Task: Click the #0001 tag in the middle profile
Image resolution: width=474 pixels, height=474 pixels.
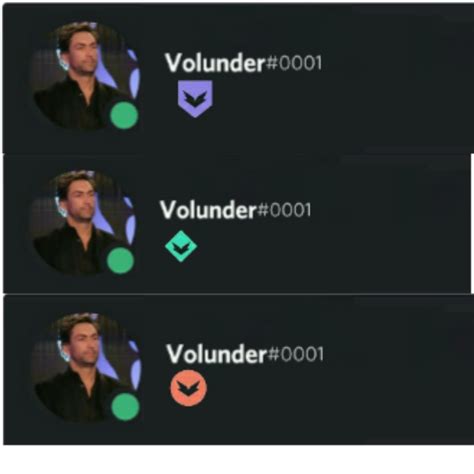Action: (x=284, y=210)
